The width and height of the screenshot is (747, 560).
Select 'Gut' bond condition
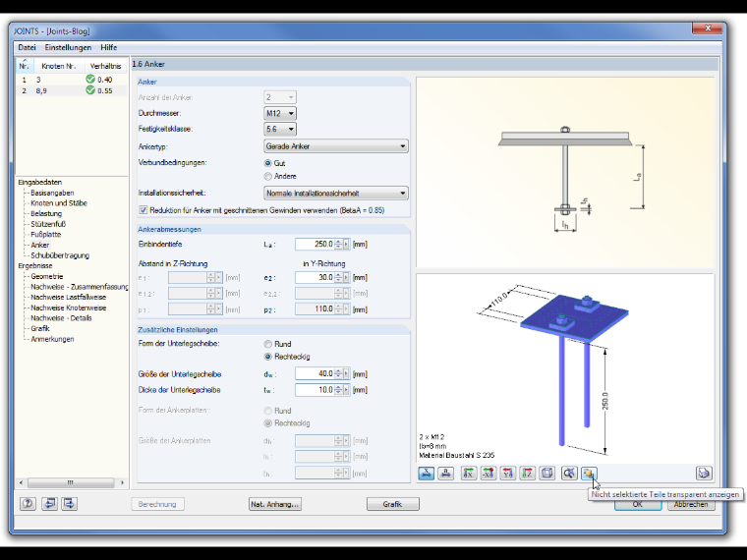tap(267, 163)
